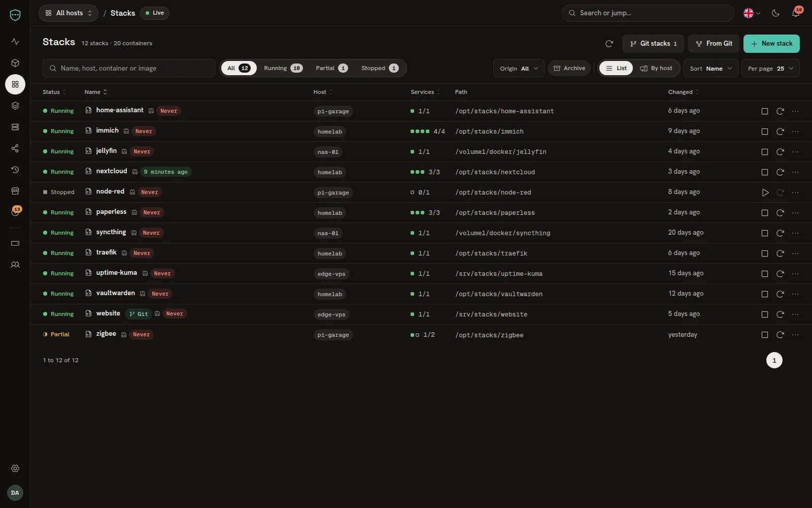
Task: Sort by Changed column
Action: (x=683, y=92)
